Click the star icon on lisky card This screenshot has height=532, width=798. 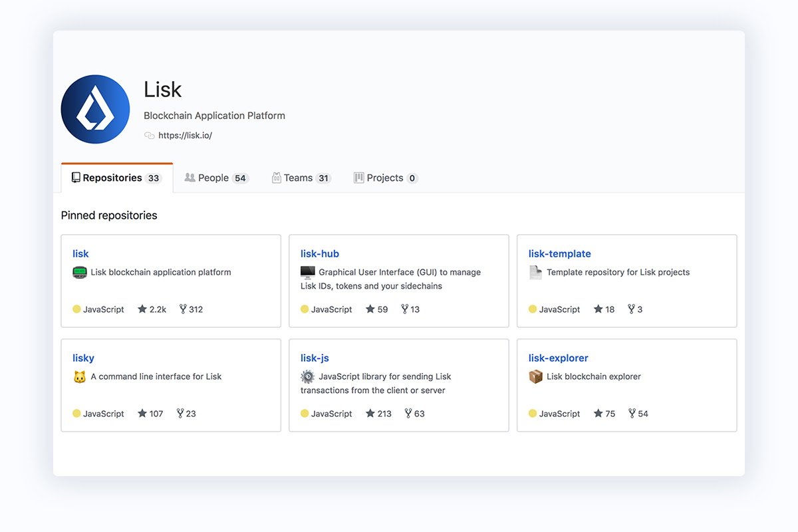coord(142,413)
